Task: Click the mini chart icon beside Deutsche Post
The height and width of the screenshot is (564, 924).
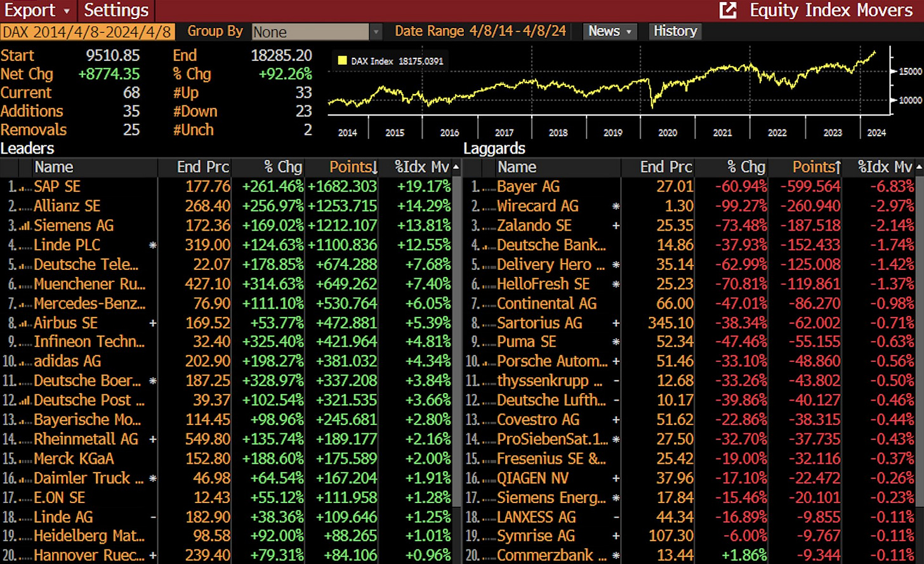Action: point(25,401)
